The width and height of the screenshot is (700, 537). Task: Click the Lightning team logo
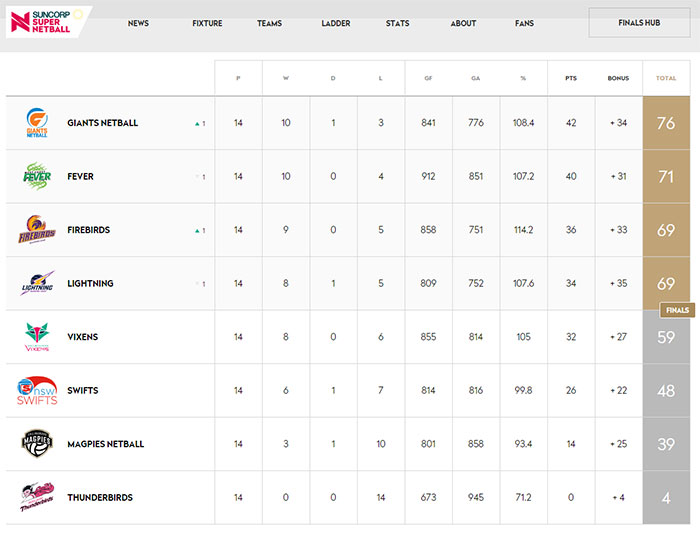[37, 284]
